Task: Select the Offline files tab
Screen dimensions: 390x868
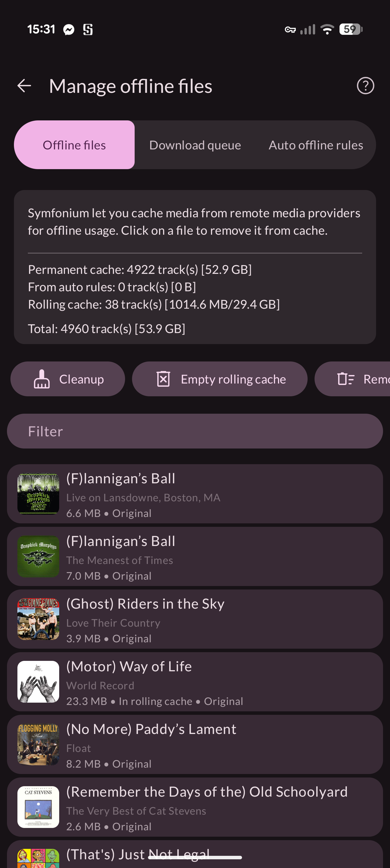Action: pyautogui.click(x=74, y=145)
